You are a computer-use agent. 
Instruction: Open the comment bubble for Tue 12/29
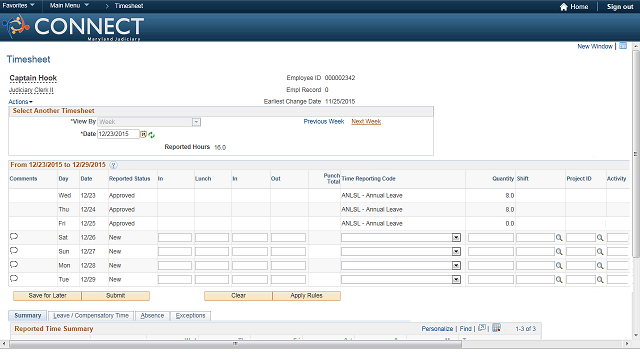14,279
